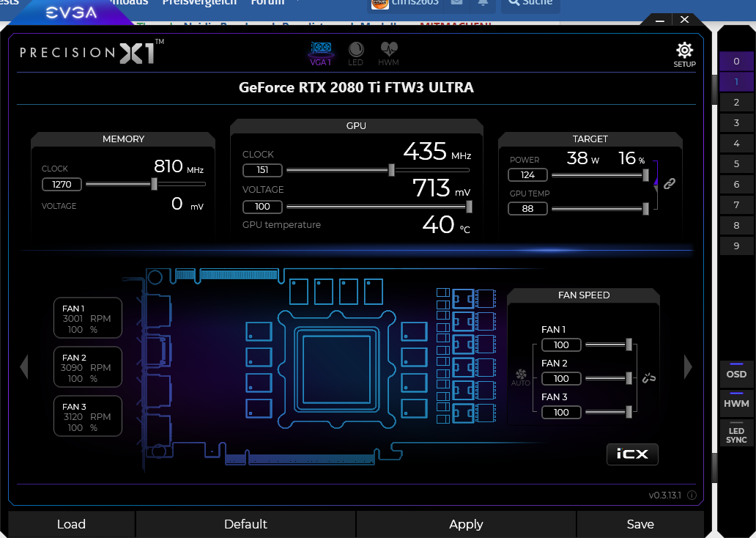The height and width of the screenshot is (538, 756).
Task: Open messages envelope icon in browser header
Action: [x=456, y=3]
